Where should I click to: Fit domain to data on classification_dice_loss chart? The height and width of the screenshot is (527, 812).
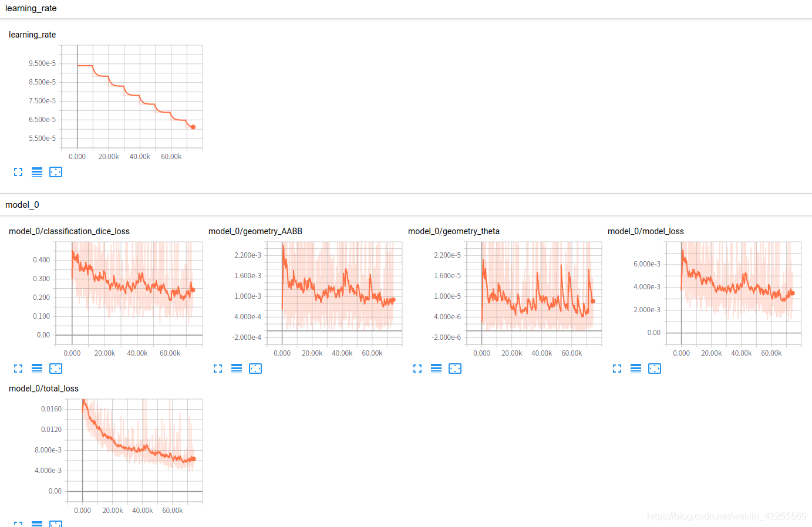(56, 369)
